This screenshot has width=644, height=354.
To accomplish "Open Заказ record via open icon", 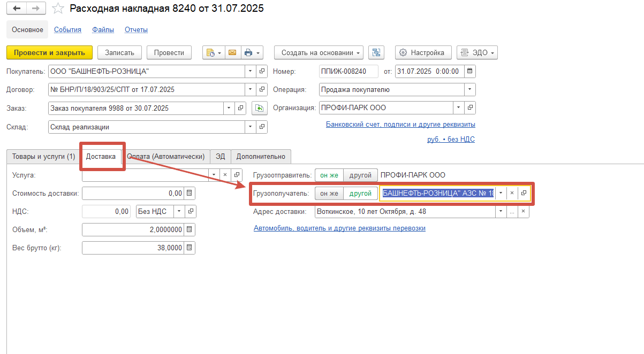I will click(240, 108).
